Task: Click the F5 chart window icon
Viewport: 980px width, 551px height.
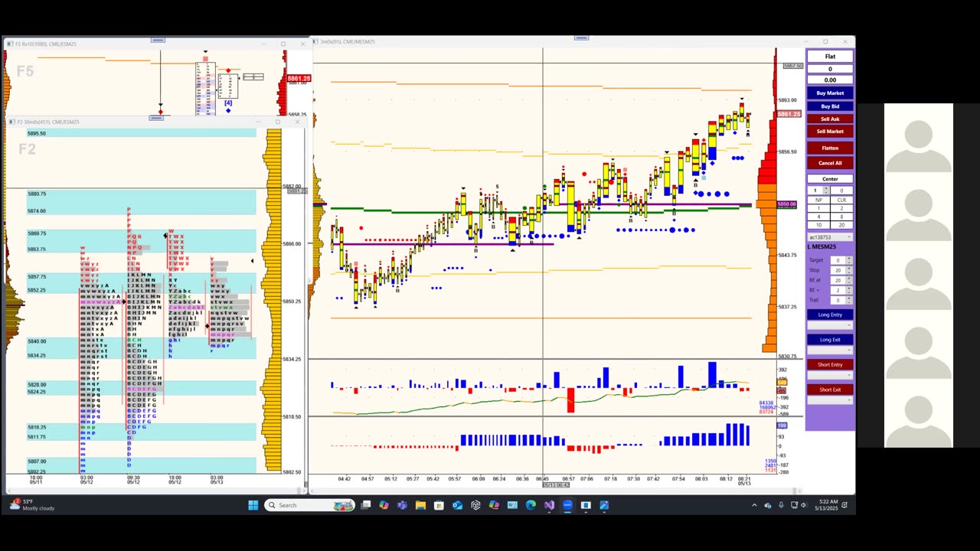Action: point(9,44)
